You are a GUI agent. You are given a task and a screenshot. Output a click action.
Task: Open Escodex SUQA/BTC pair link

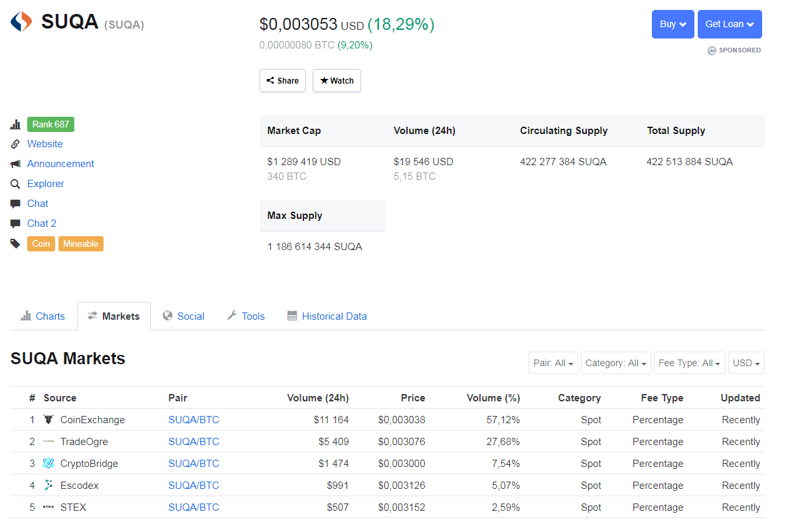(x=193, y=485)
